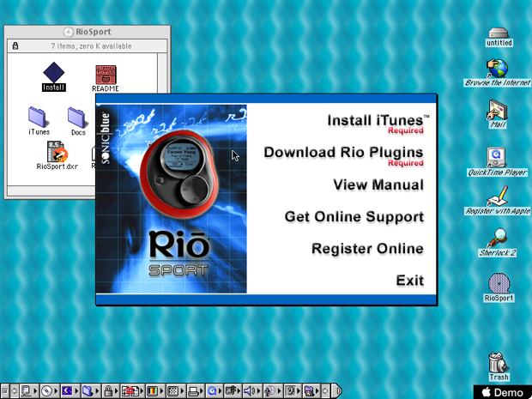Click Exit in Rio installer
Viewport: 532px width, 399px height.
click(410, 281)
